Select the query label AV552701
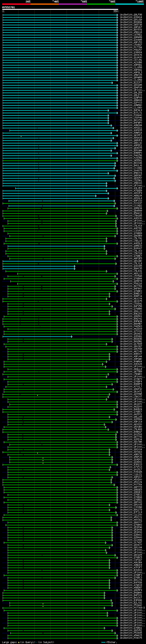146x644 pixels. tap(8, 8)
